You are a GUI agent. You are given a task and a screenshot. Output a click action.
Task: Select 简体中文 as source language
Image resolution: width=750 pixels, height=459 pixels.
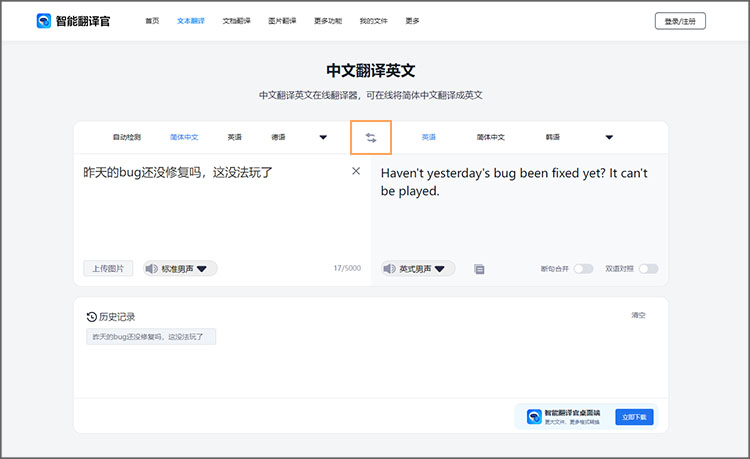pyautogui.click(x=184, y=137)
